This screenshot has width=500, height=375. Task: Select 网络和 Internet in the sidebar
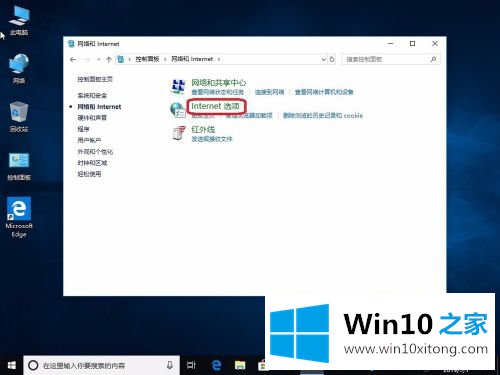99,107
